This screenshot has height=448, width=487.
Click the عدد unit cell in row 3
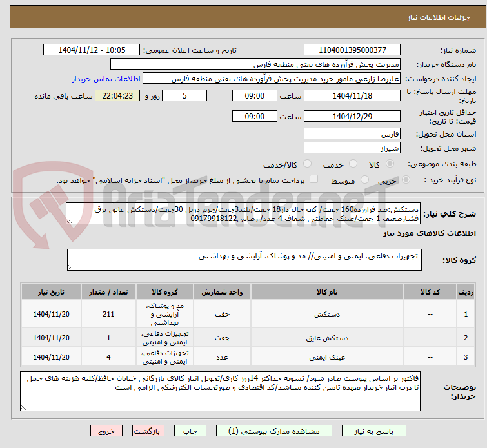pos(222,357)
